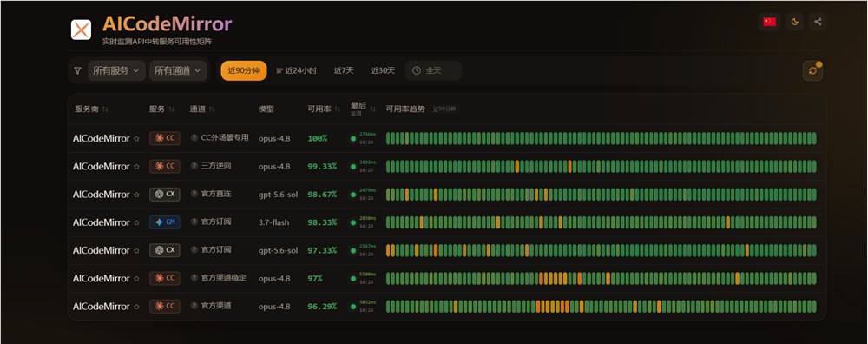Viewport: 868px width, 344px height.
Task: Click the 100% row's availability trend bar
Action: coord(602,138)
